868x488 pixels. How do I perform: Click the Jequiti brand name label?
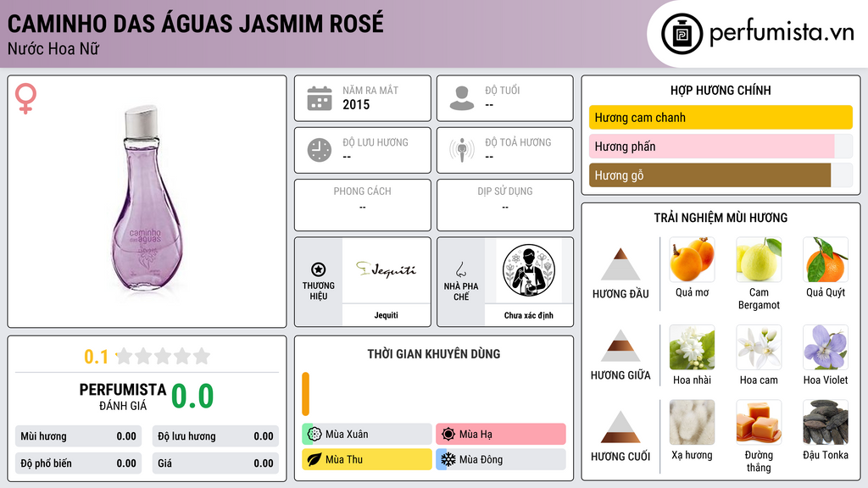coord(386,315)
